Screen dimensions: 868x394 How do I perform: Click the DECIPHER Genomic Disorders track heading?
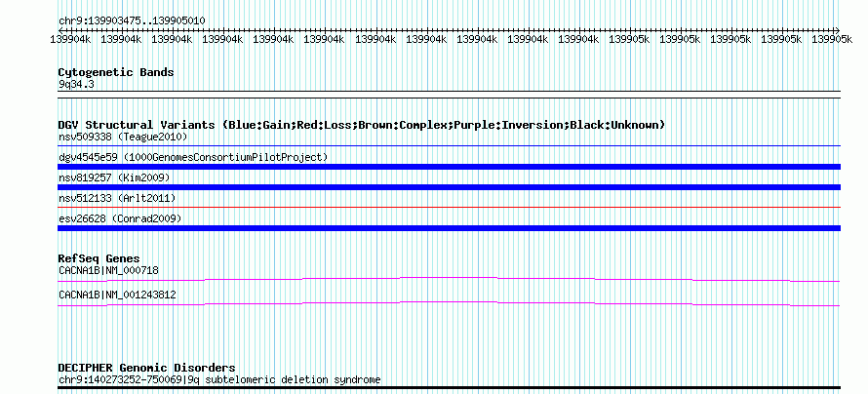(146, 368)
